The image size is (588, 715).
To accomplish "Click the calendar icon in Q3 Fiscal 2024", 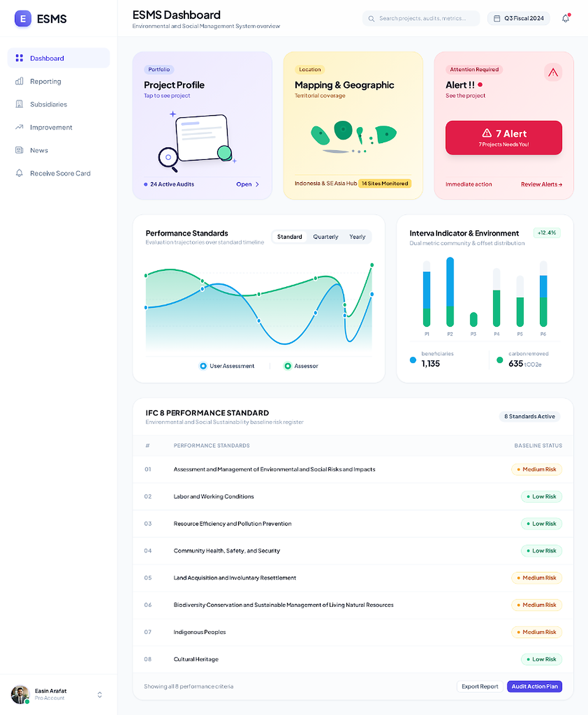I will coord(497,18).
